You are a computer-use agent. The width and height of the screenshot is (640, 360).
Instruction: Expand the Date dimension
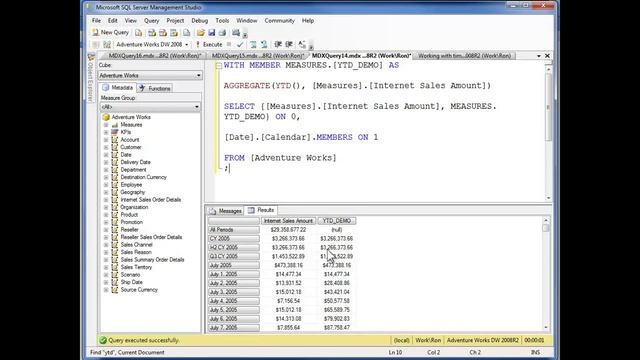pos(106,155)
